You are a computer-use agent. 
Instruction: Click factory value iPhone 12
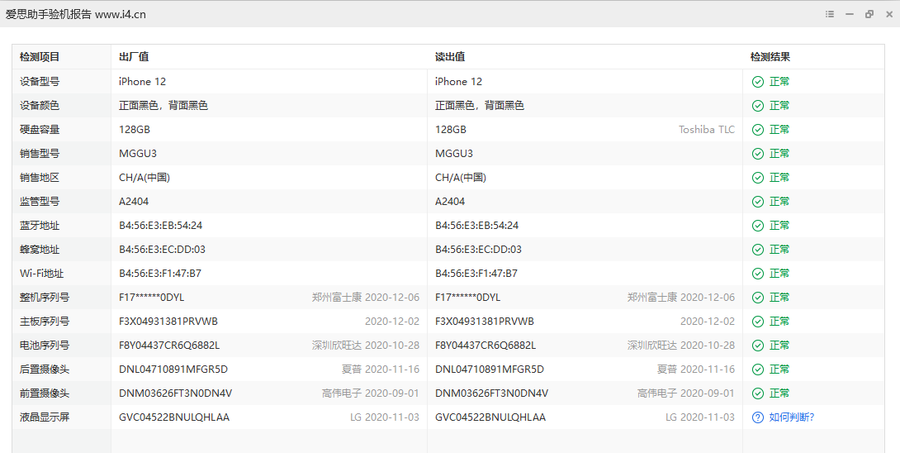pos(142,82)
